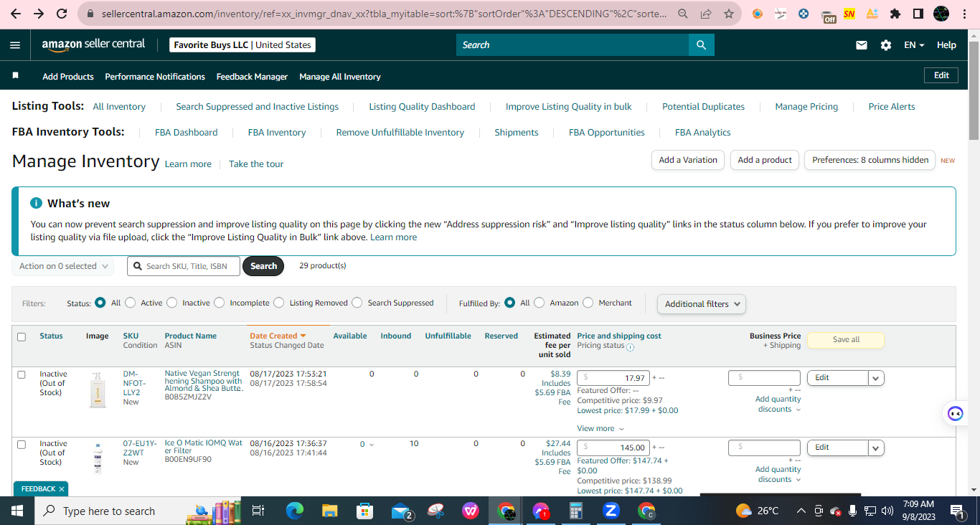Select the Active status filter
The width and height of the screenshot is (980, 525).
131,303
